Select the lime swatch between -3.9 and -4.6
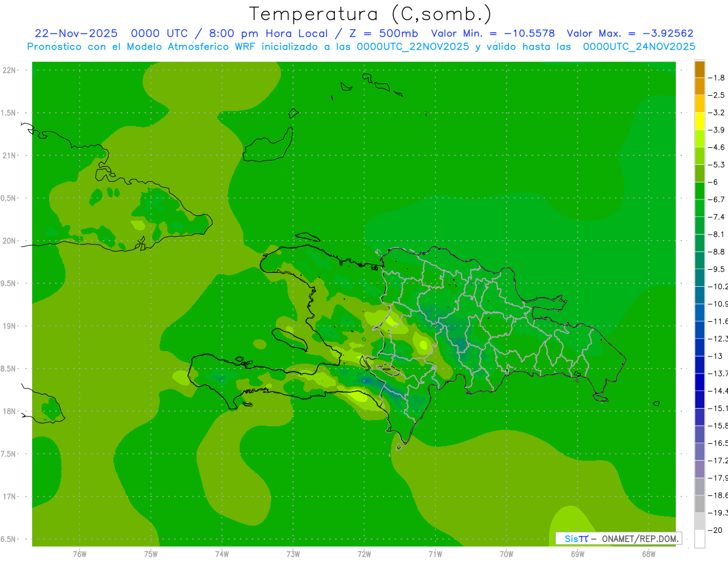Image resolution: width=728 pixels, height=562 pixels. coord(699,139)
